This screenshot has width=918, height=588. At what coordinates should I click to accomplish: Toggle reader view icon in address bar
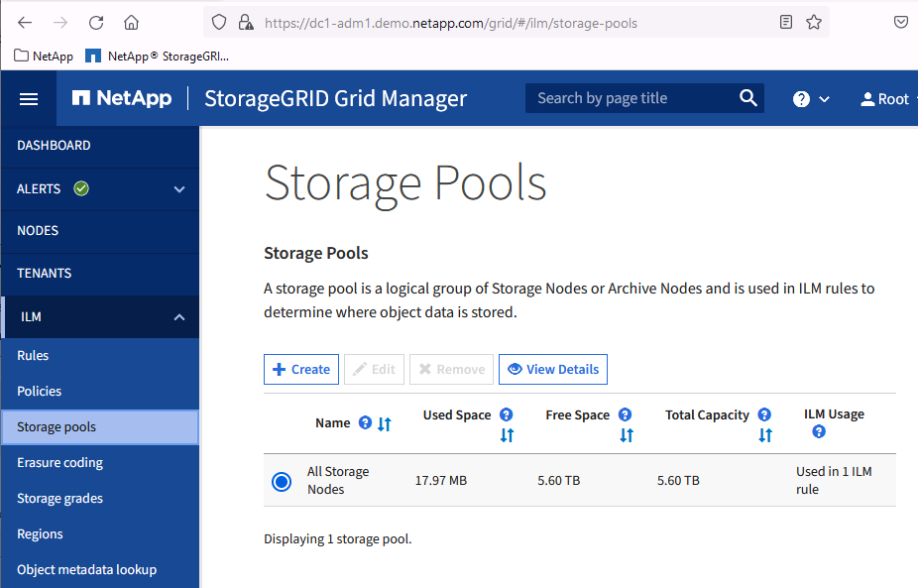coord(786,22)
